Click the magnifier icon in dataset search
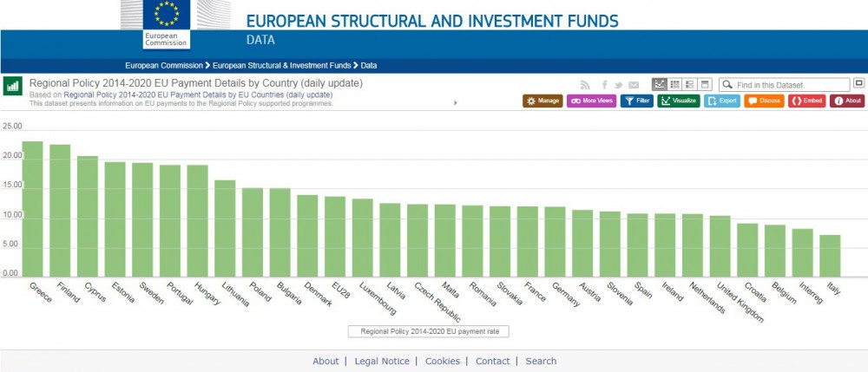Viewport: 868px width, 372px height. [x=727, y=85]
